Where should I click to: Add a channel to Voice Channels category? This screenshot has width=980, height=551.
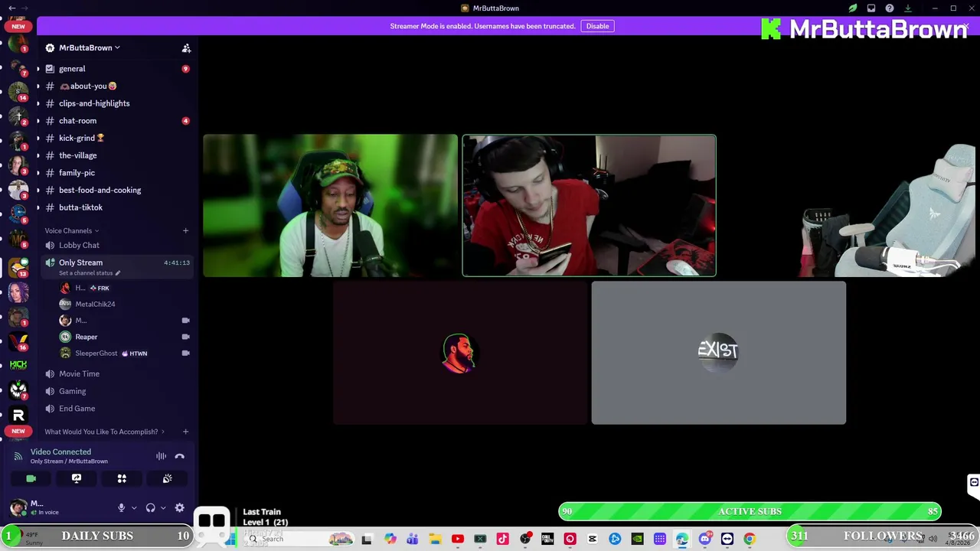185,230
